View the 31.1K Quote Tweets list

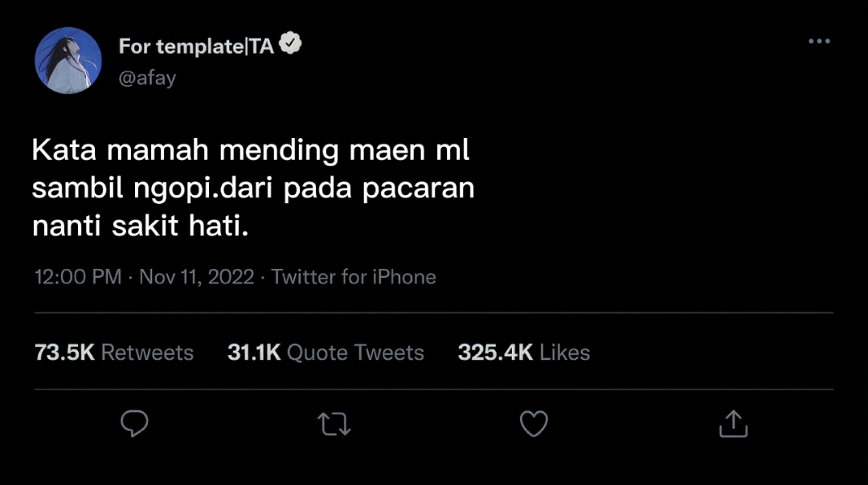tap(325, 353)
